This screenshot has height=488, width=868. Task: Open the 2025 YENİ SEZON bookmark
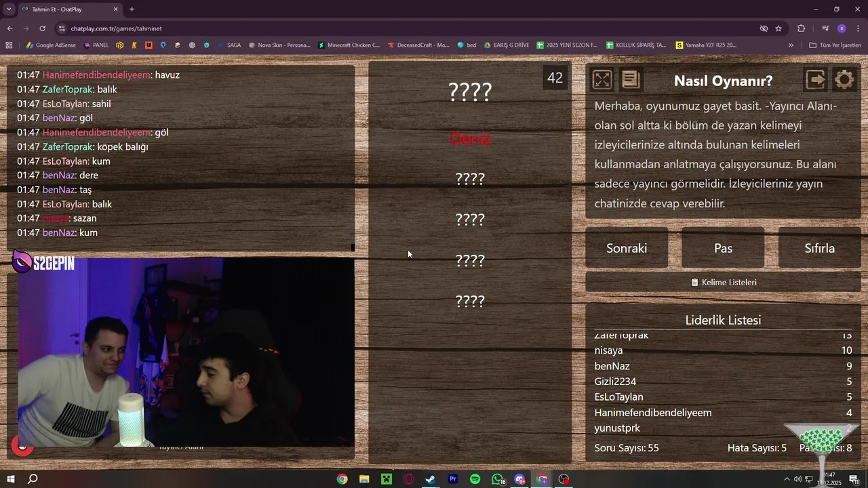pos(567,45)
